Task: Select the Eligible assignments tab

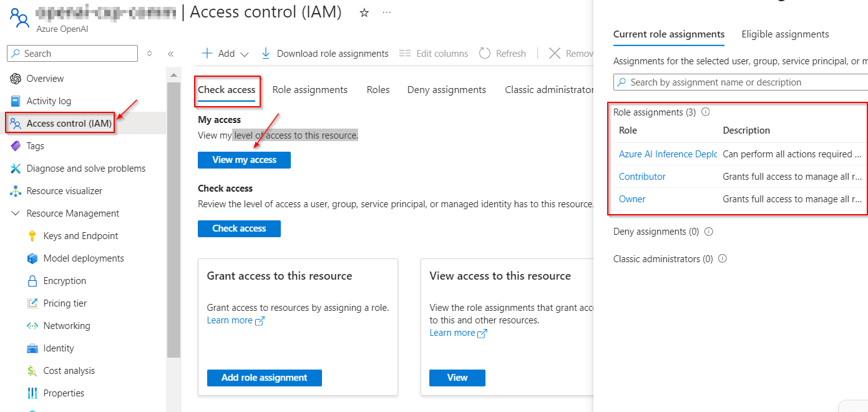Action: coord(785,34)
